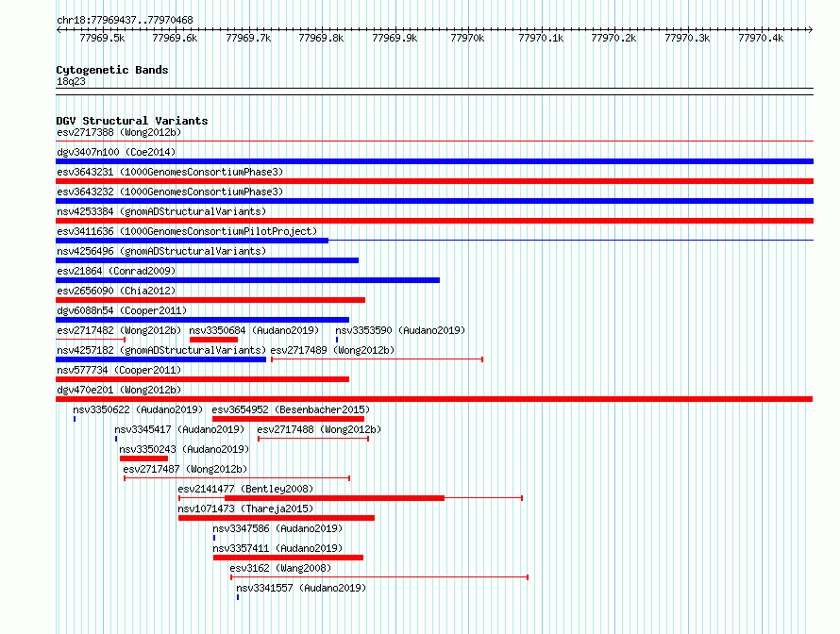This screenshot has height=634, width=840.
Task: Click the nsv3357411 (Audano2019) label
Action: coord(277,548)
